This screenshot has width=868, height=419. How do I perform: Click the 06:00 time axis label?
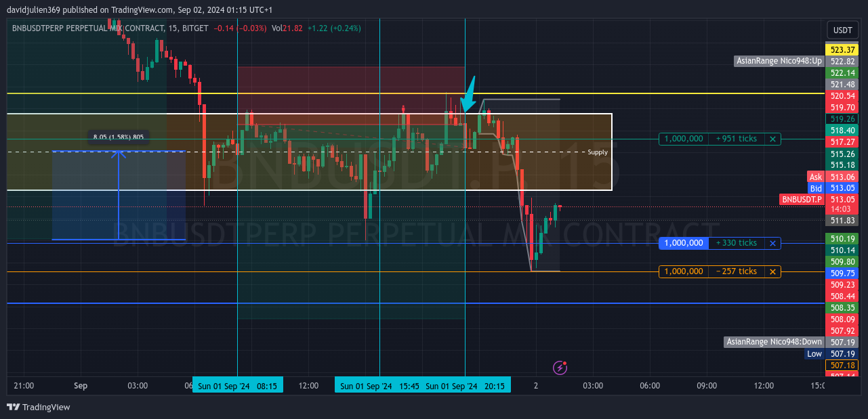(650, 386)
